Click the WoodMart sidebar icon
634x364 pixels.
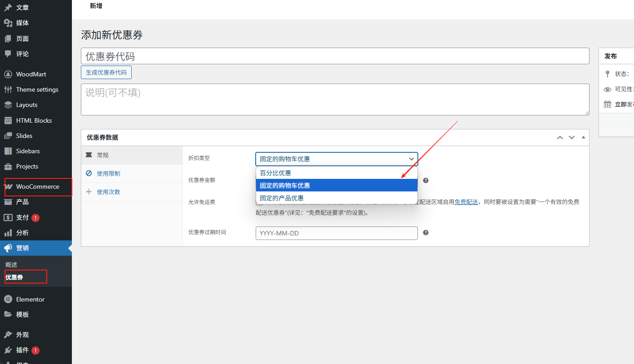(8, 74)
